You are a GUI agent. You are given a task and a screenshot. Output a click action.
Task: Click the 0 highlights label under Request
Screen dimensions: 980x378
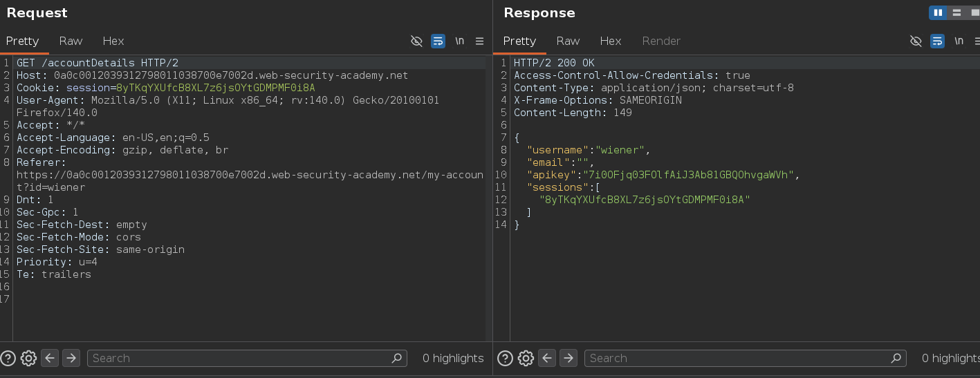point(453,358)
